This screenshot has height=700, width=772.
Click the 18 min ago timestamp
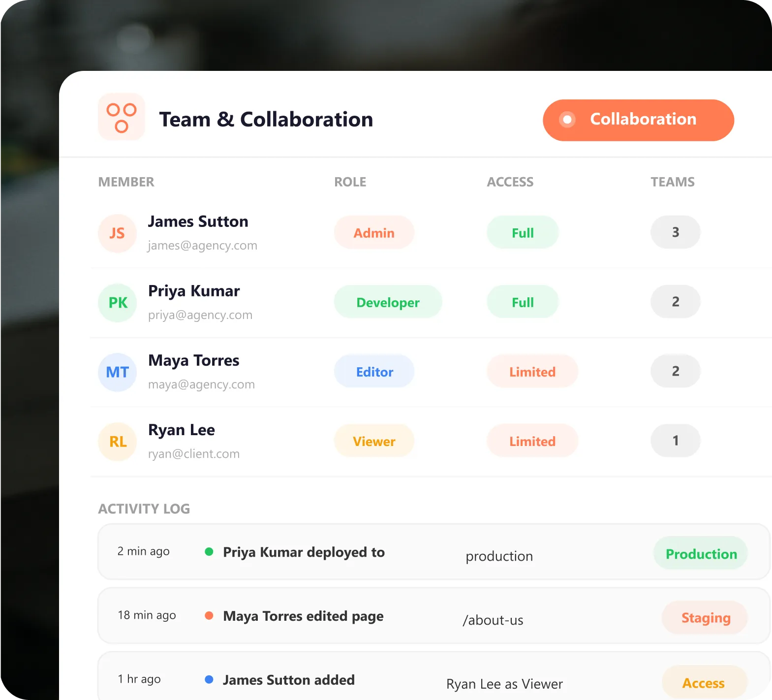pyautogui.click(x=147, y=615)
